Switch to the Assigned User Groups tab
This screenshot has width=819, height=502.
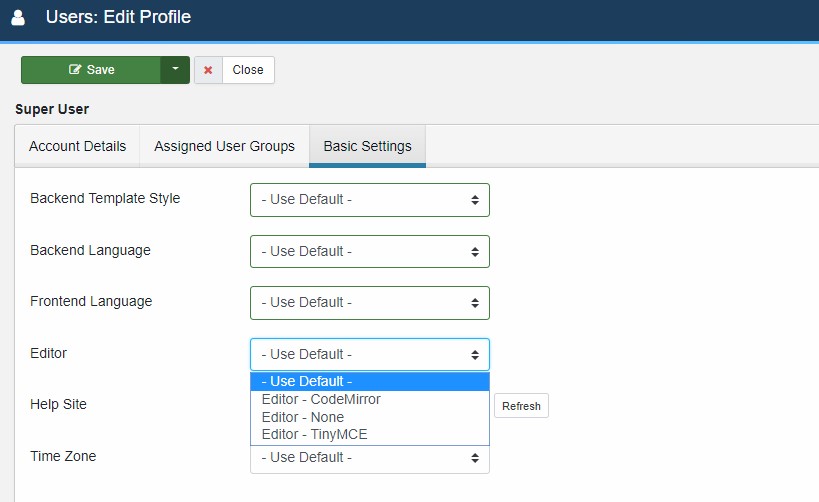[x=224, y=146]
